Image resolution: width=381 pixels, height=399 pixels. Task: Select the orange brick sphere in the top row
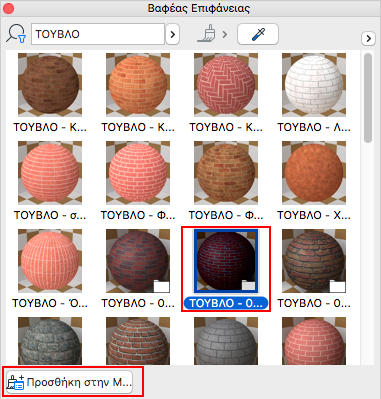tap(138, 85)
